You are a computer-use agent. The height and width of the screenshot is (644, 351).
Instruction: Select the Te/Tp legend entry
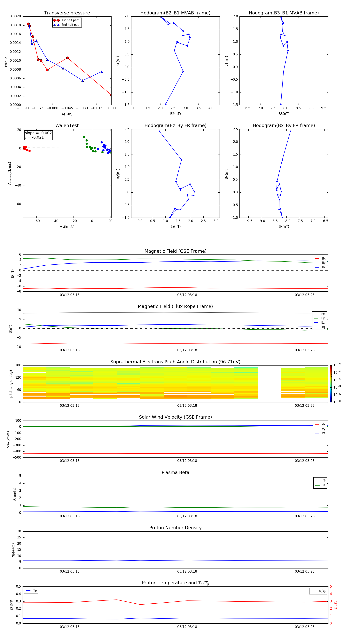pos(318,591)
